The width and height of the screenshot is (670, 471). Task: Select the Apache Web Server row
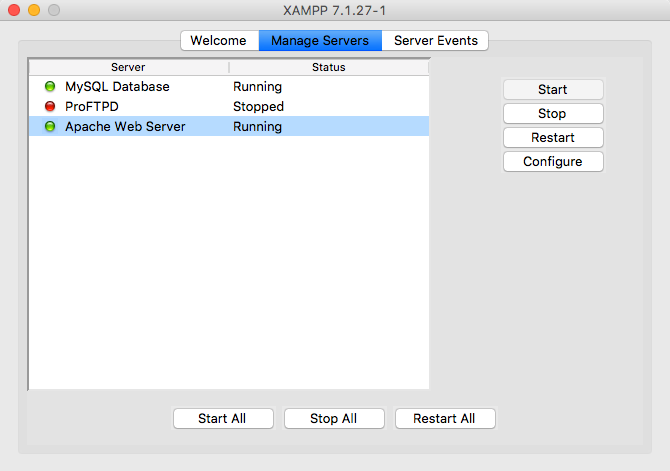[x=229, y=127]
